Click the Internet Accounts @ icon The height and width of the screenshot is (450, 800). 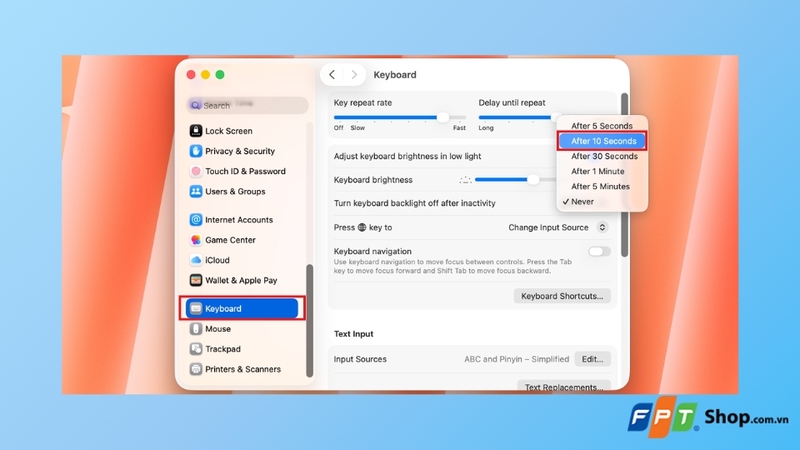(x=195, y=220)
